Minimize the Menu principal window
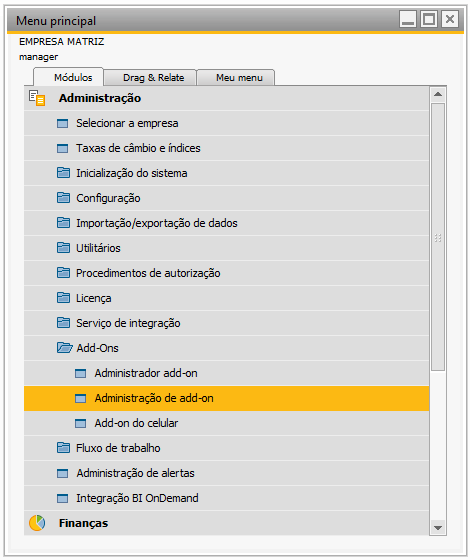The height and width of the screenshot is (560, 470). coord(408,19)
